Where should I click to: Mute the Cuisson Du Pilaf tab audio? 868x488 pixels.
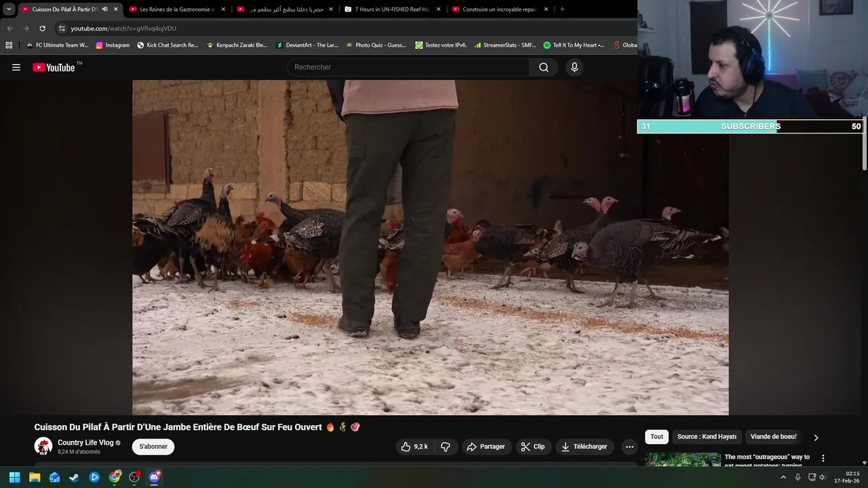coord(104,9)
